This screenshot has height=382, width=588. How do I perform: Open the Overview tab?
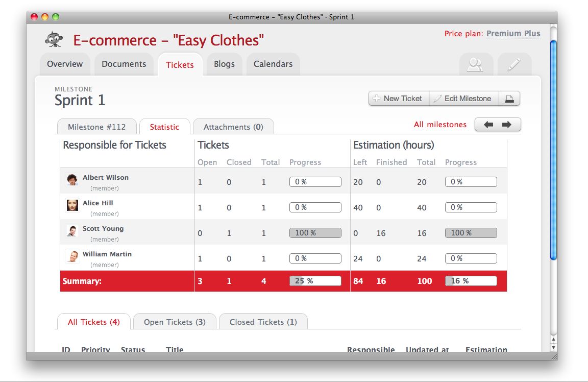65,64
